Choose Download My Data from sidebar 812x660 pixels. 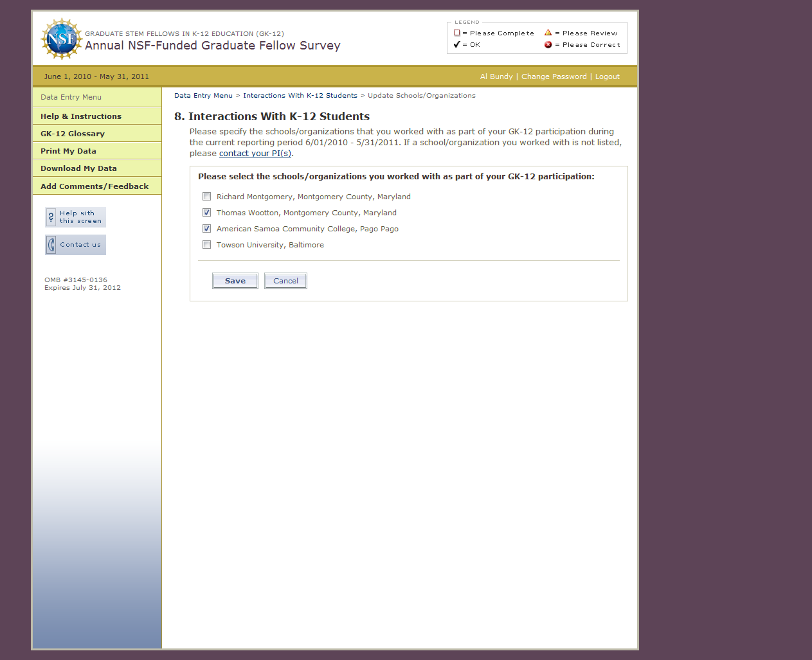click(78, 168)
